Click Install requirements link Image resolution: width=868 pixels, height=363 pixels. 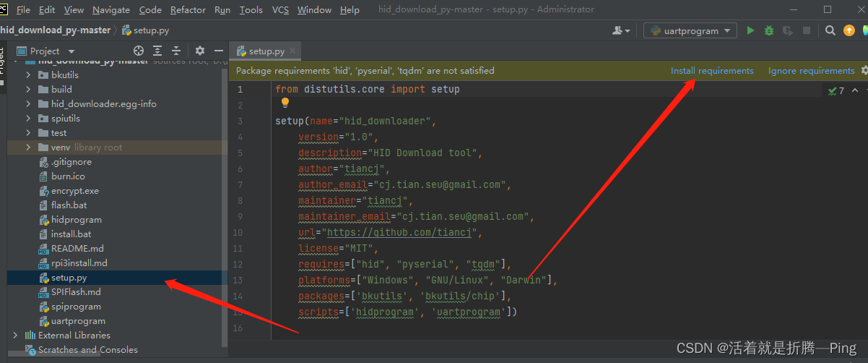[712, 71]
